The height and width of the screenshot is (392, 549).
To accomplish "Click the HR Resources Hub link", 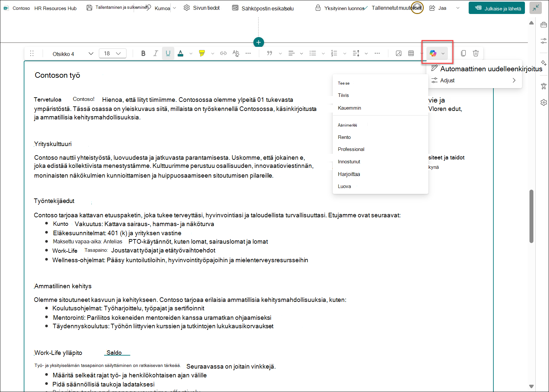I will 56,8.
